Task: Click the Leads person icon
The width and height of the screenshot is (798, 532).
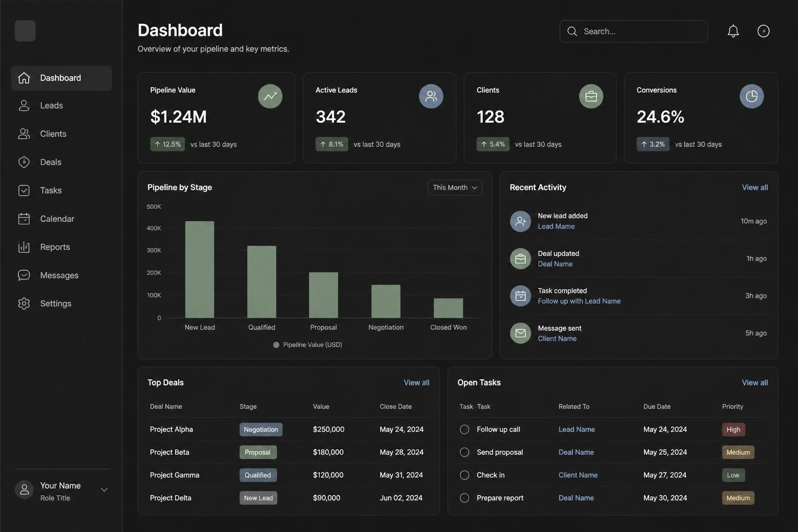Action: click(24, 105)
